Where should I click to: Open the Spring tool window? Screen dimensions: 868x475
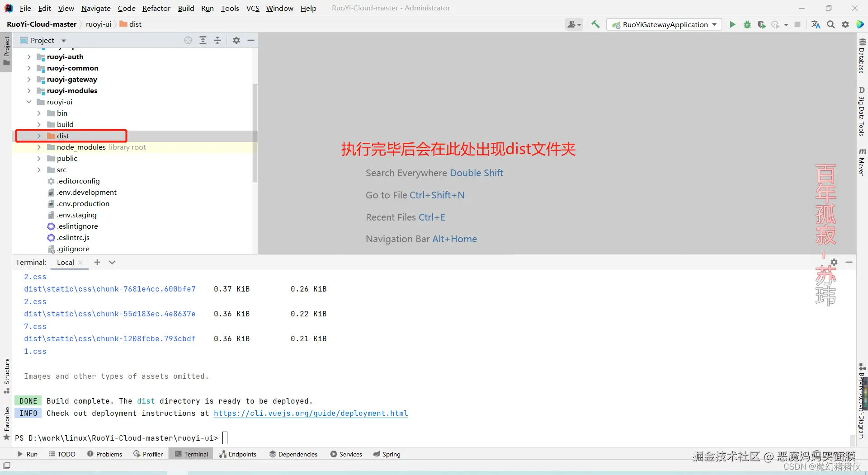click(x=387, y=454)
